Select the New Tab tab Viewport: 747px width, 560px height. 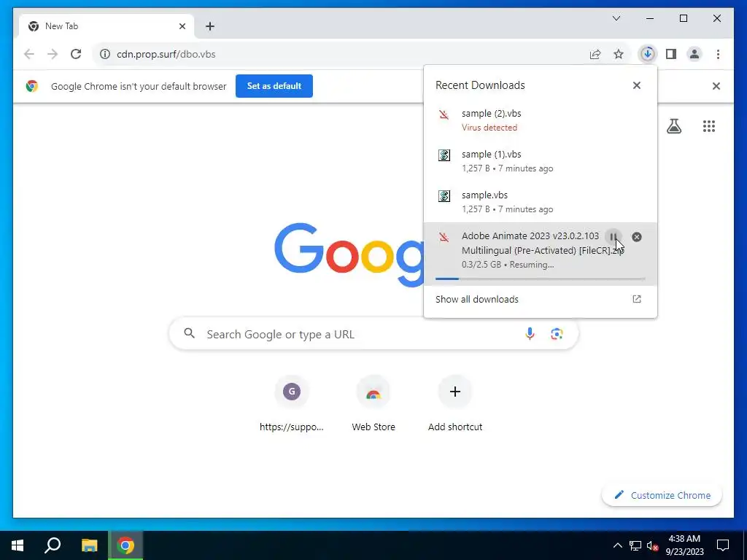(x=107, y=26)
